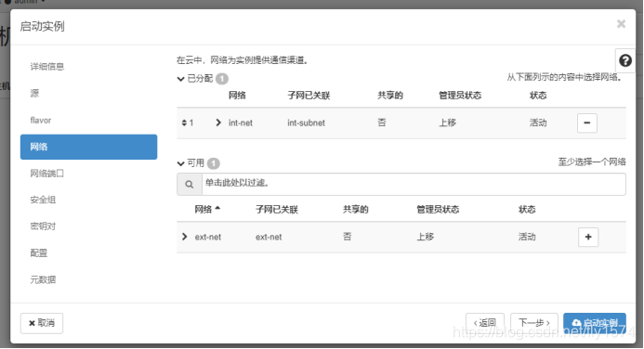Collapse the 已分配 section

tap(180, 79)
